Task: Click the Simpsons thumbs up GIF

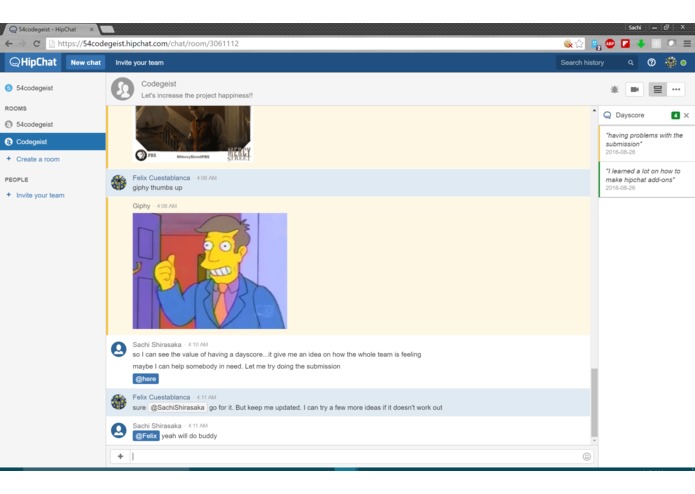Action: (210, 271)
